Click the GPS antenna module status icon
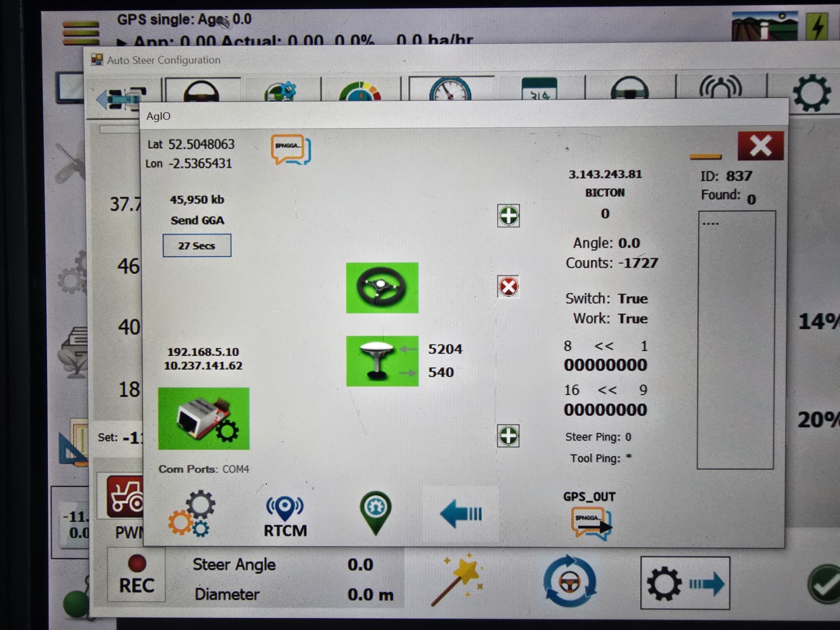 click(382, 361)
